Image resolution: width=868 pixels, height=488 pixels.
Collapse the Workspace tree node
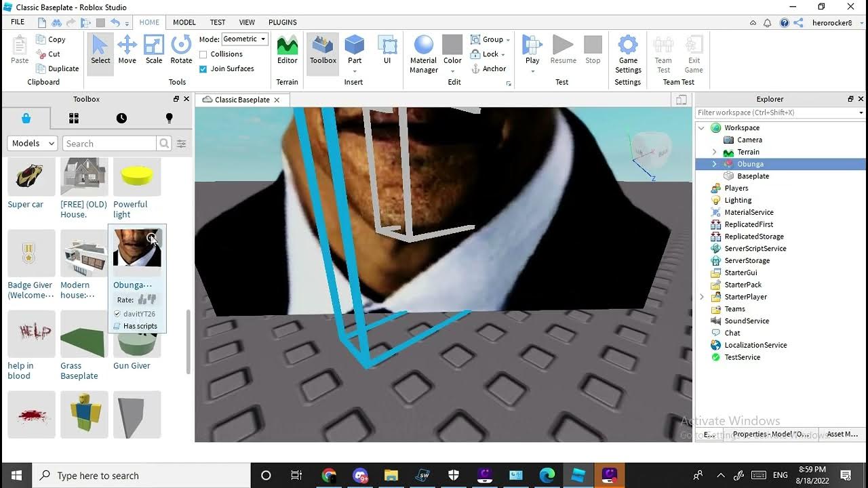tap(702, 127)
